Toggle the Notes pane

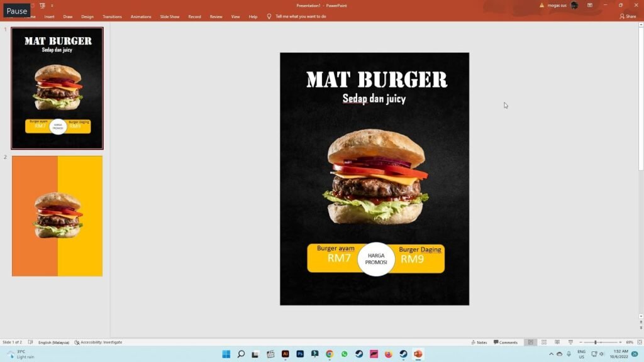(479, 343)
